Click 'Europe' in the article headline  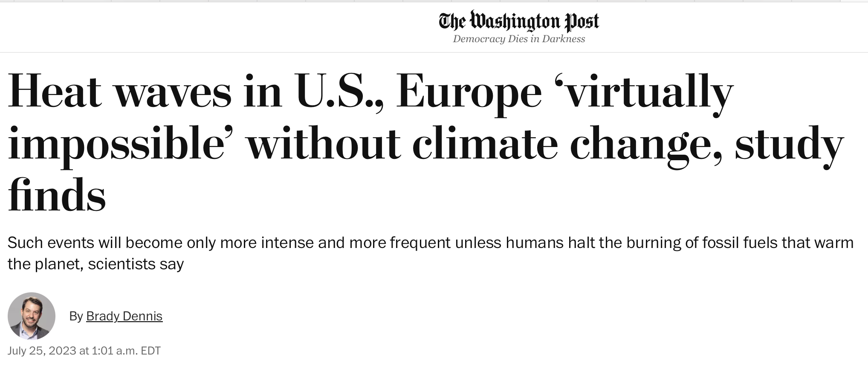[x=469, y=94]
